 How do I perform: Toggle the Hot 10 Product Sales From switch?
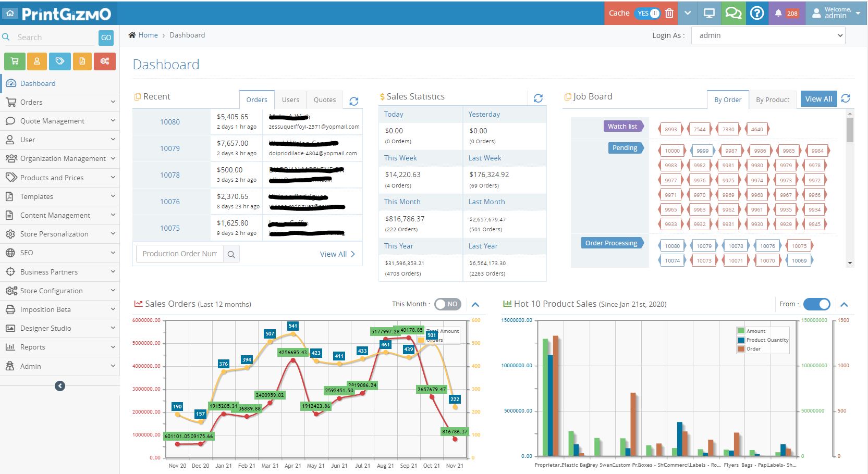(x=817, y=304)
